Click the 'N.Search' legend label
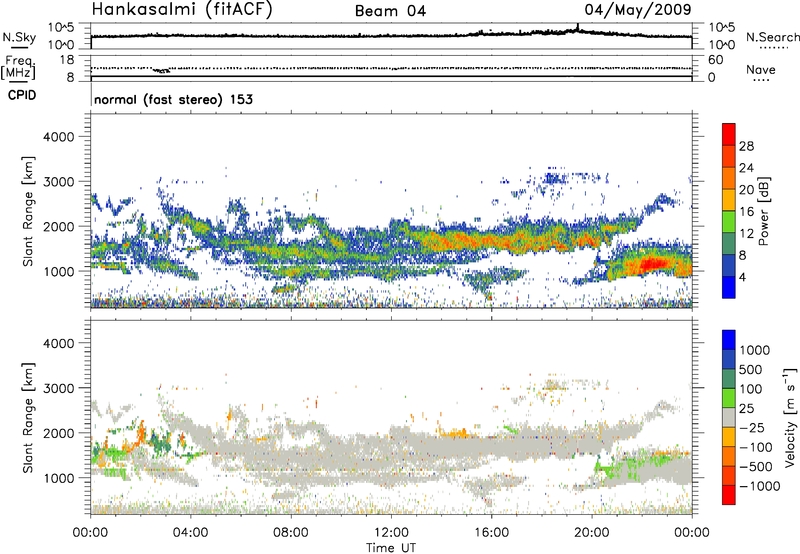 click(x=772, y=37)
